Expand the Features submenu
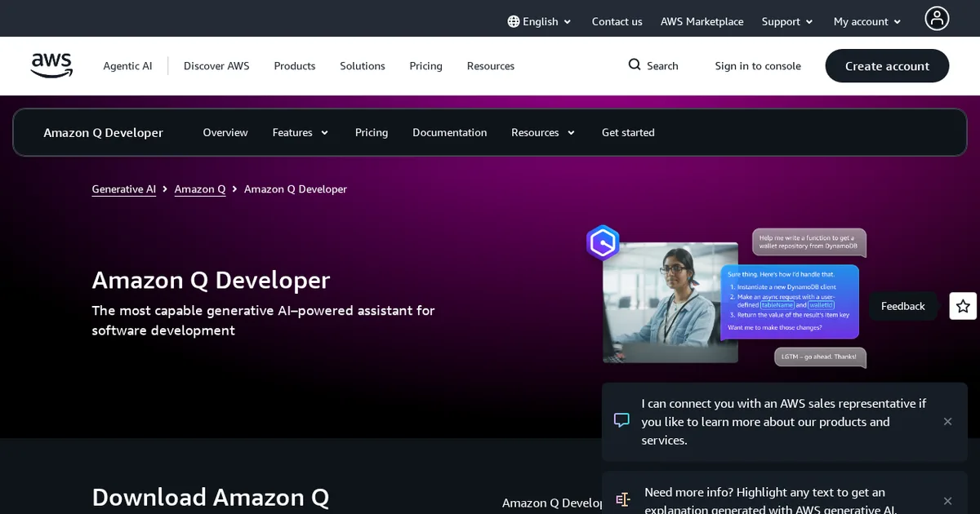This screenshot has height=514, width=980. click(301, 132)
